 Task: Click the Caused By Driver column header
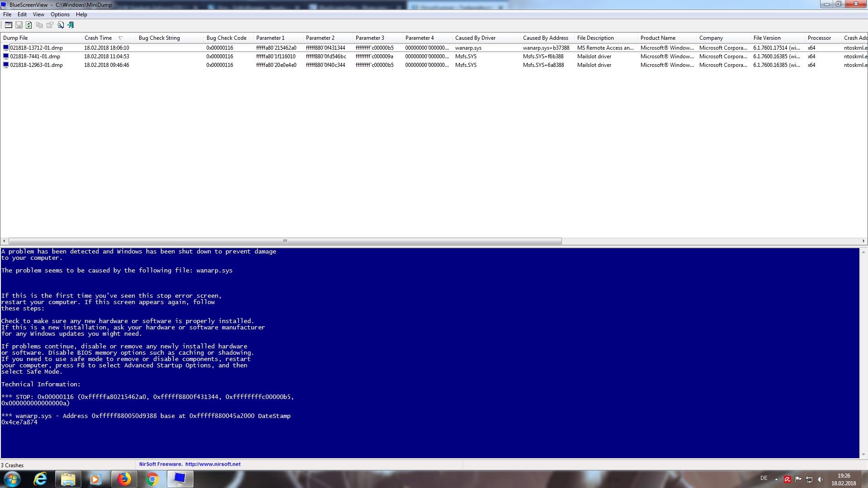click(x=475, y=38)
